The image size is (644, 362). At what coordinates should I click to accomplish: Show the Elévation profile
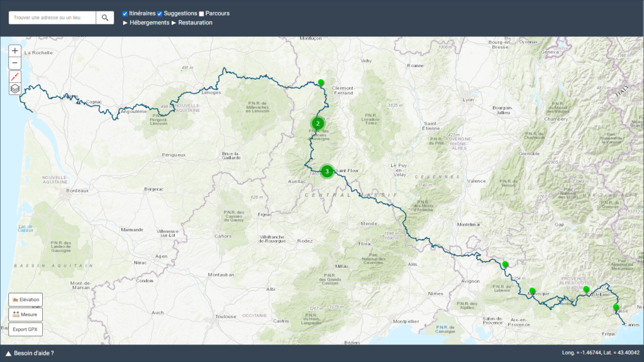[x=25, y=300]
